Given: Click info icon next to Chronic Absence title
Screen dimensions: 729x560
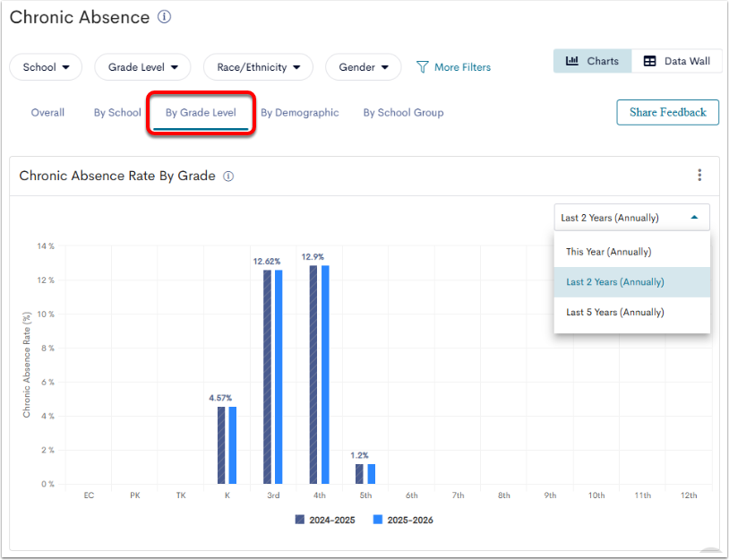Looking at the screenshot, I should [164, 17].
